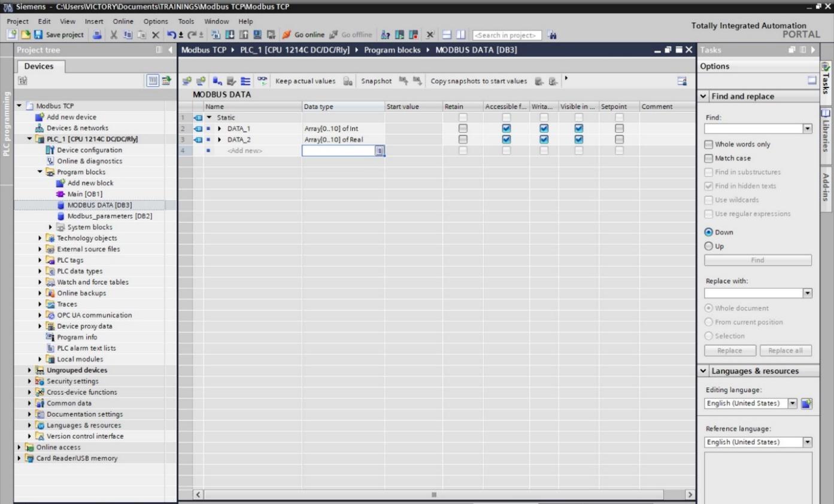Screen dimensions: 834x504
Task: Toggle Retain checkbox for DATA_1
Action: pos(463,129)
